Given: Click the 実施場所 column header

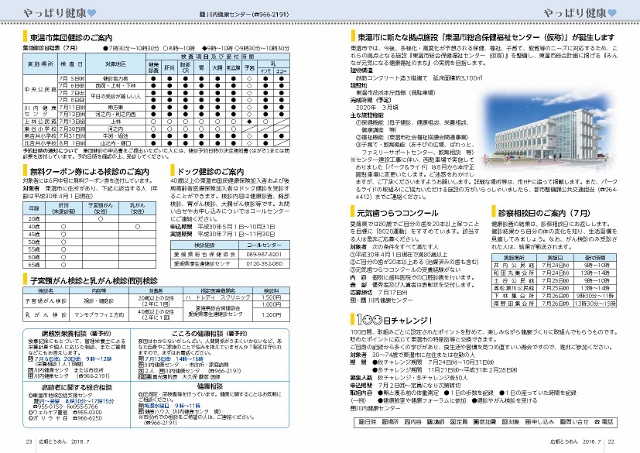Looking at the screenshot, I should (40, 64).
